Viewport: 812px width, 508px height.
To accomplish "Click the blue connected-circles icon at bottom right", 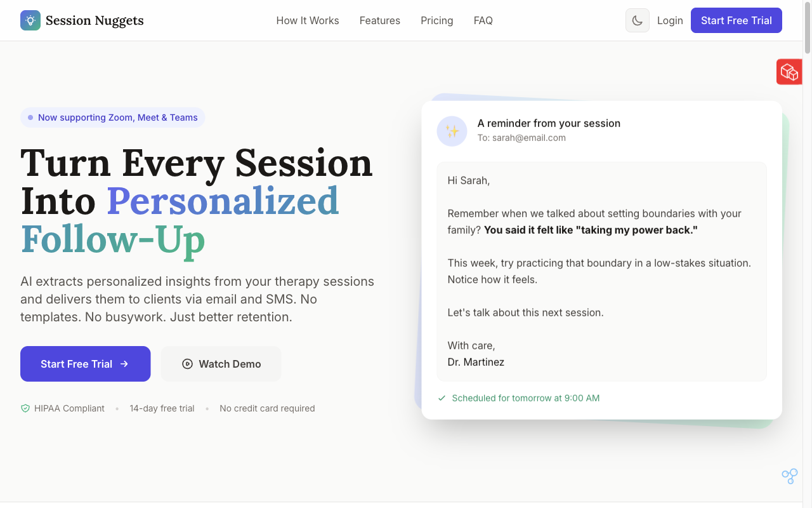I will [789, 476].
